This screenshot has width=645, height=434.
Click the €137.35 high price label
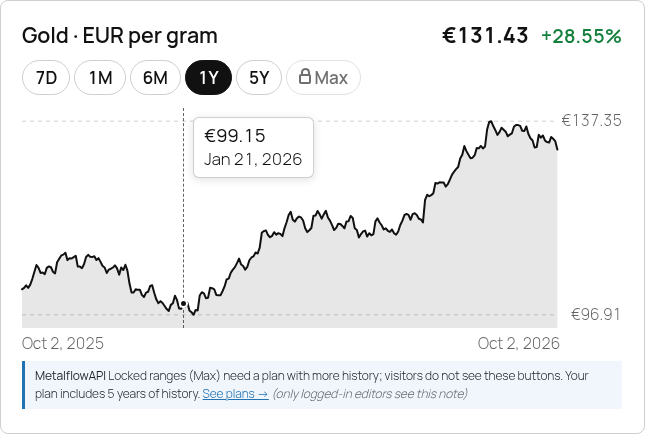(x=591, y=121)
